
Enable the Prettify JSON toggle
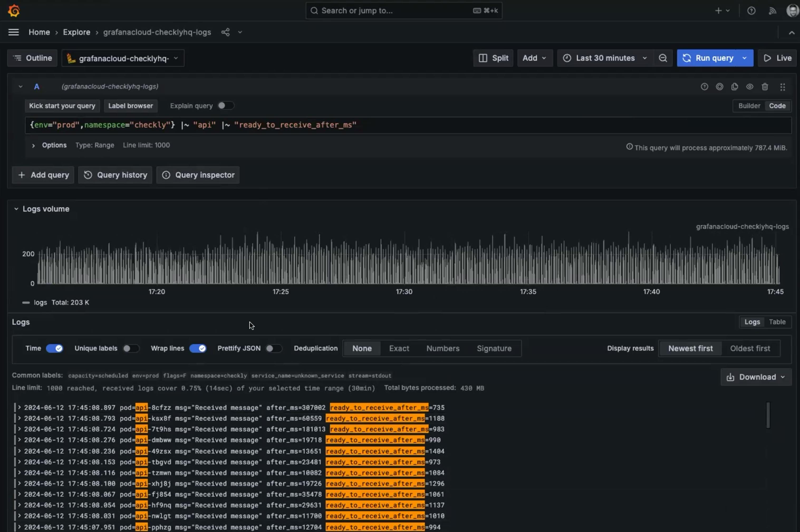pyautogui.click(x=273, y=349)
